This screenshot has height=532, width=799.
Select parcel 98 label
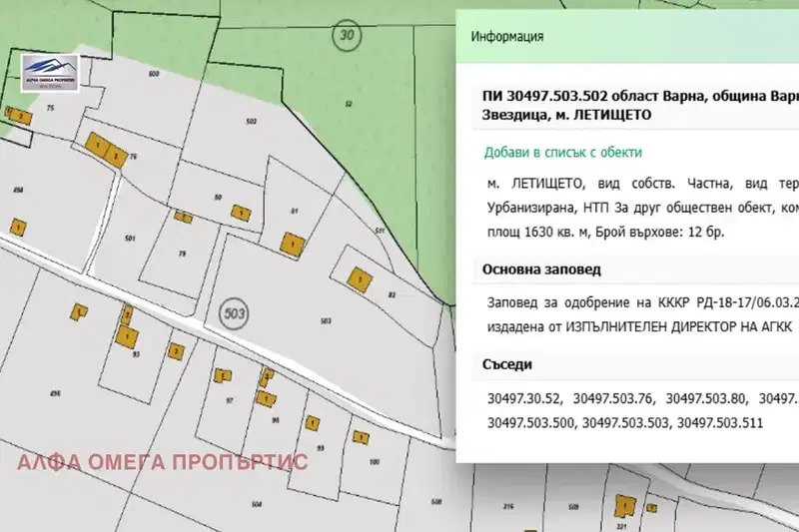pyautogui.click(x=276, y=420)
